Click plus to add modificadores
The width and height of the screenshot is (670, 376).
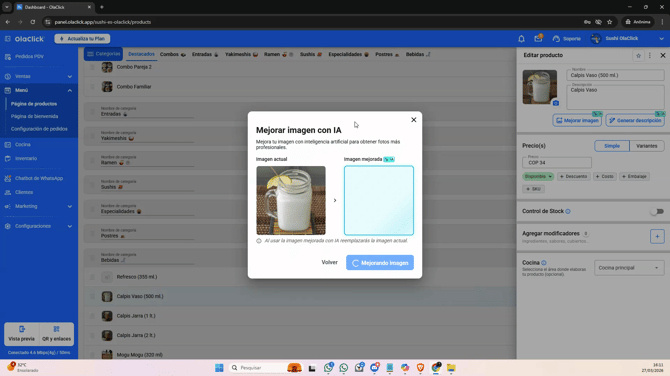[657, 236]
